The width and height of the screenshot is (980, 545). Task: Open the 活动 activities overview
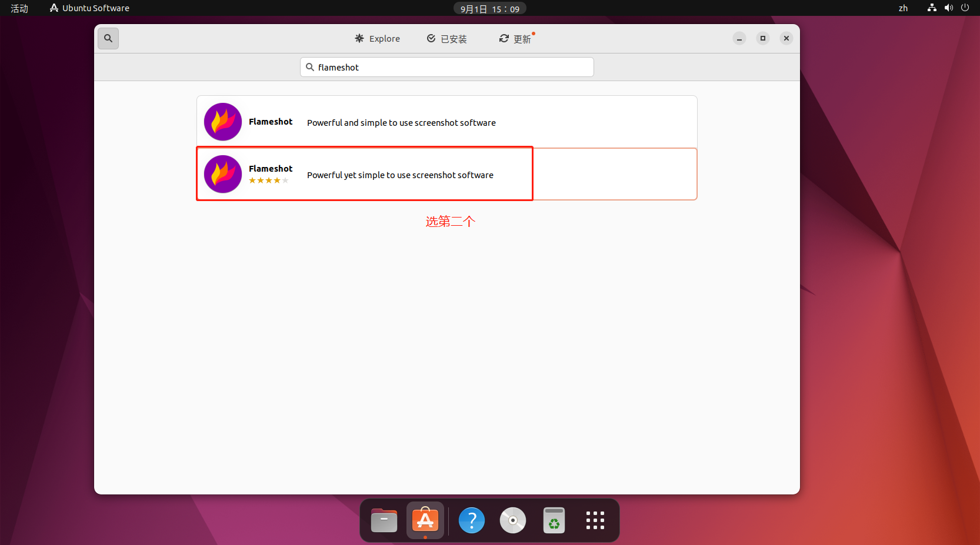tap(19, 8)
